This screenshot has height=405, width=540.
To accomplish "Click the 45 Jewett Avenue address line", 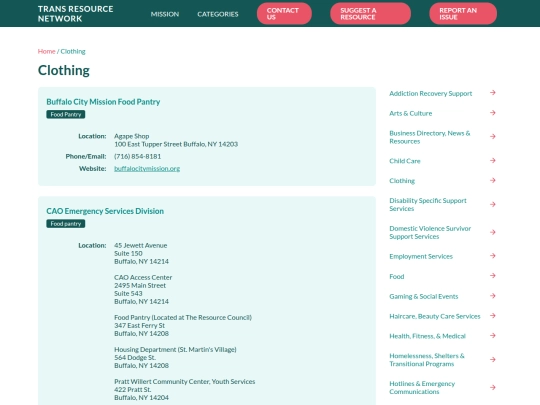I will (x=141, y=246).
